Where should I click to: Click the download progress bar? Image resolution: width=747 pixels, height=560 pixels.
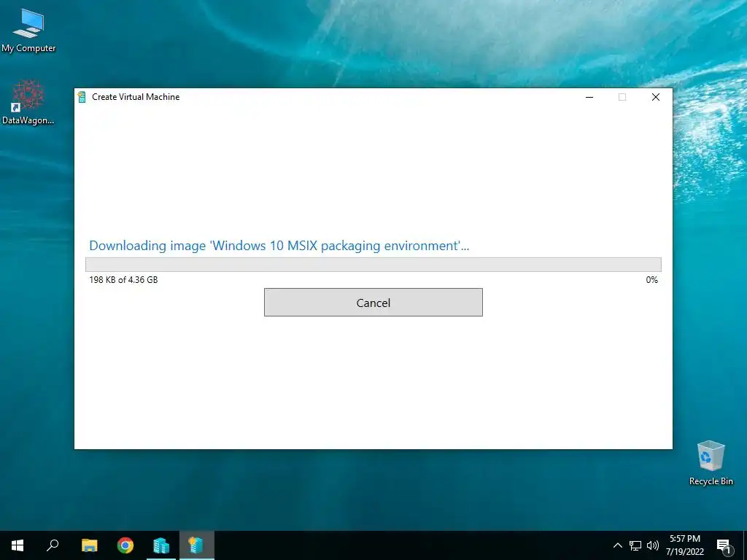point(373,264)
